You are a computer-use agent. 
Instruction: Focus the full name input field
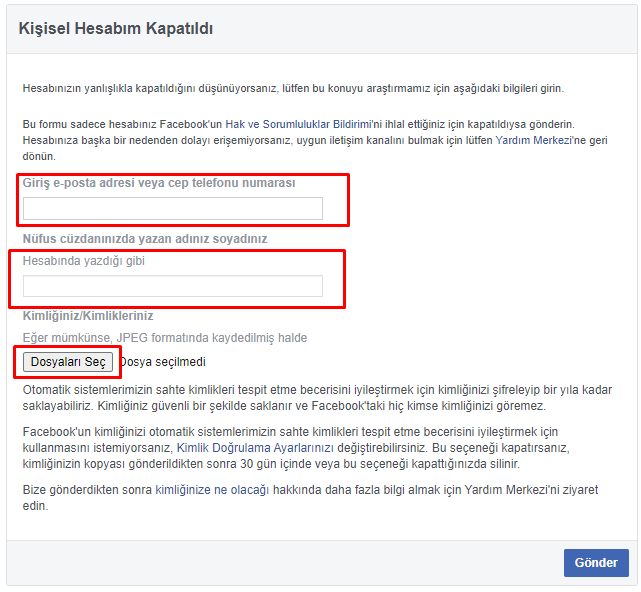(x=172, y=286)
